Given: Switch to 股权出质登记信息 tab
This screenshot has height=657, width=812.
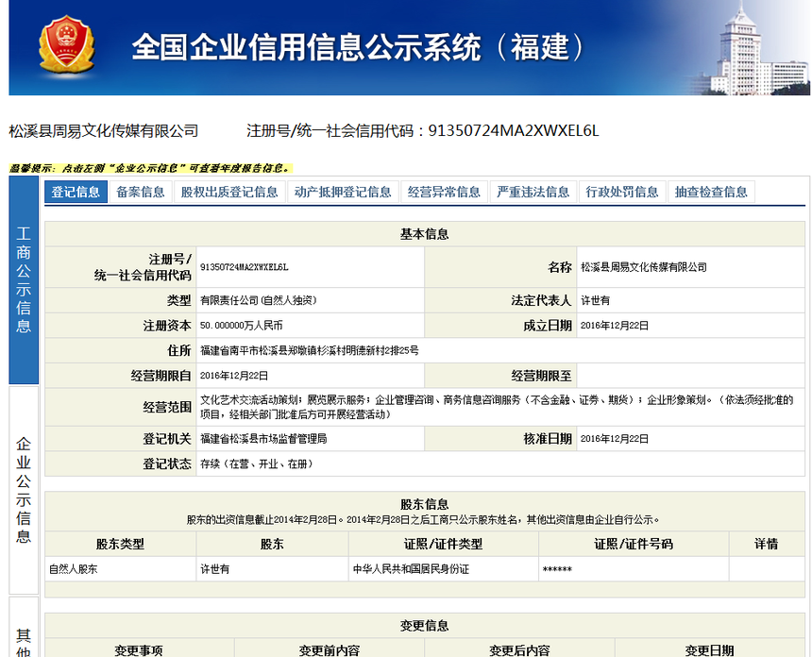Looking at the screenshot, I should point(229,192).
